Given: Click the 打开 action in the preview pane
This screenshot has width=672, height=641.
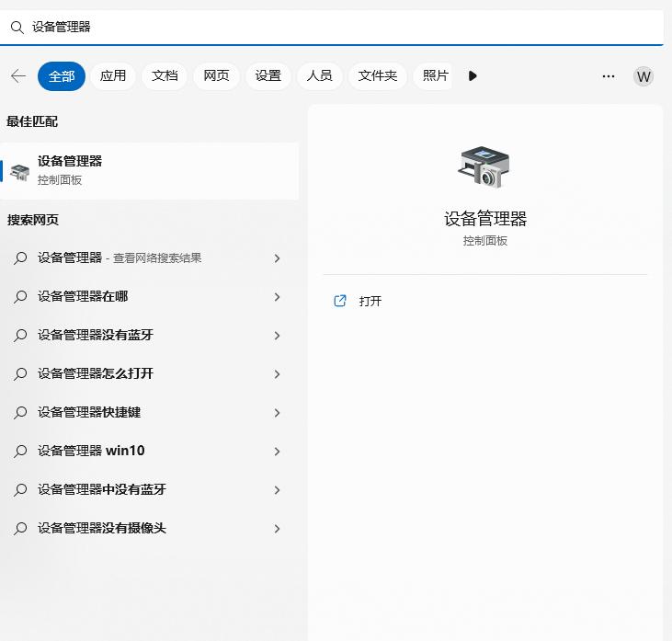Looking at the screenshot, I should [370, 301].
